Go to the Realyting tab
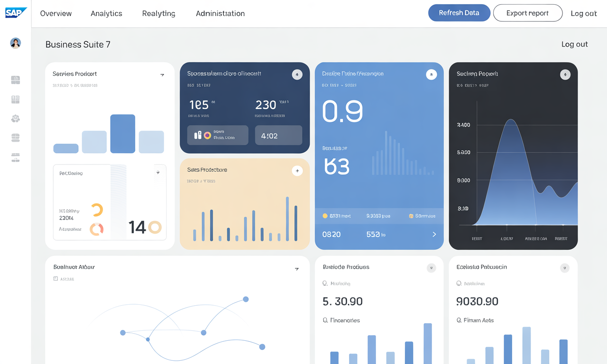Viewport: 607px width, 364px height. pyautogui.click(x=159, y=13)
